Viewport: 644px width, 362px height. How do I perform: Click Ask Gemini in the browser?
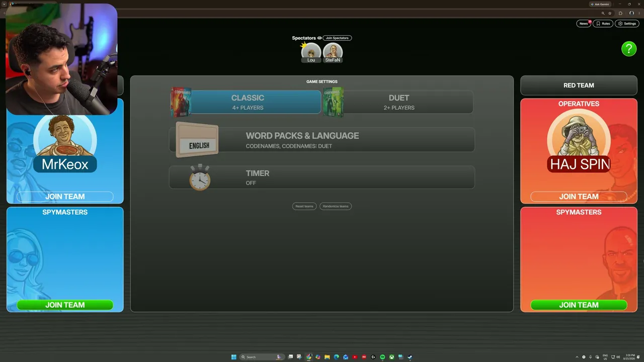point(600,4)
